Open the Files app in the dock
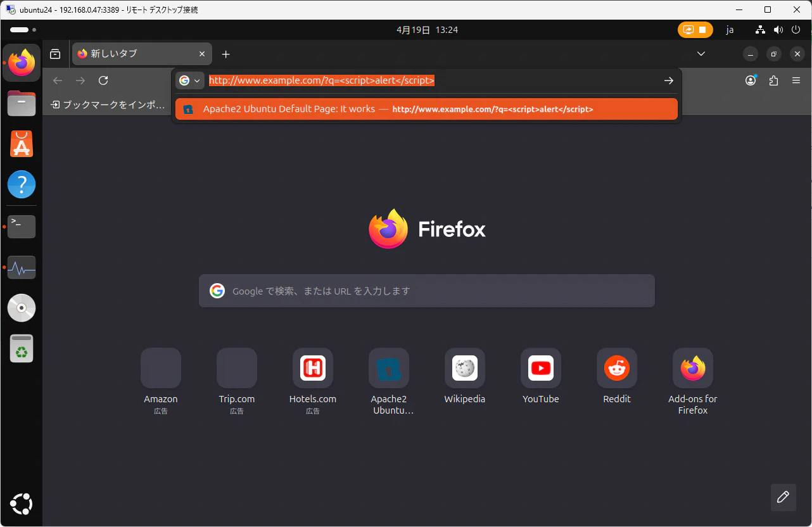This screenshot has height=527, width=812. pyautogui.click(x=22, y=103)
